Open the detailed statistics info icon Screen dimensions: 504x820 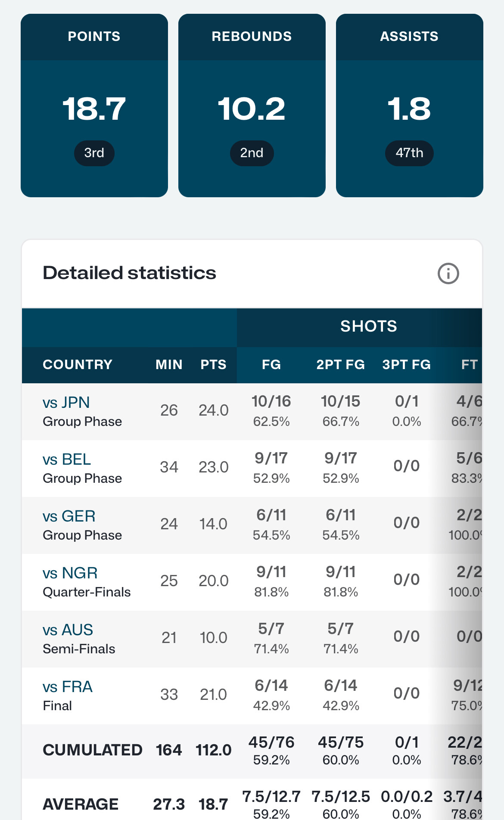click(x=448, y=273)
